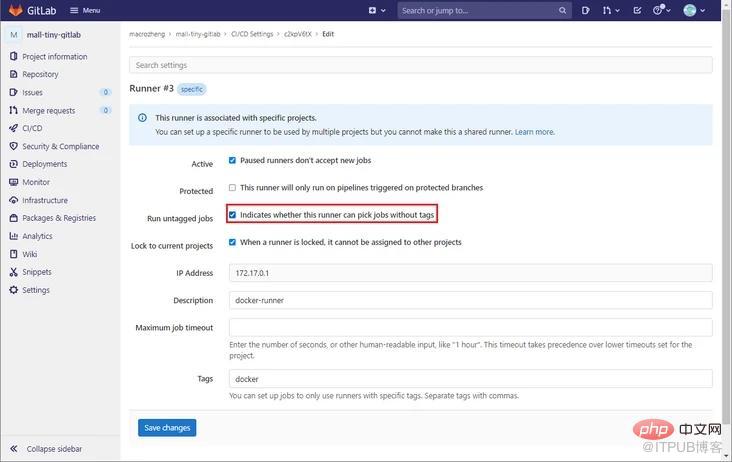Image resolution: width=732 pixels, height=462 pixels.
Task: Open mall-tiny-gitlab project avatar
Action: [x=14, y=35]
